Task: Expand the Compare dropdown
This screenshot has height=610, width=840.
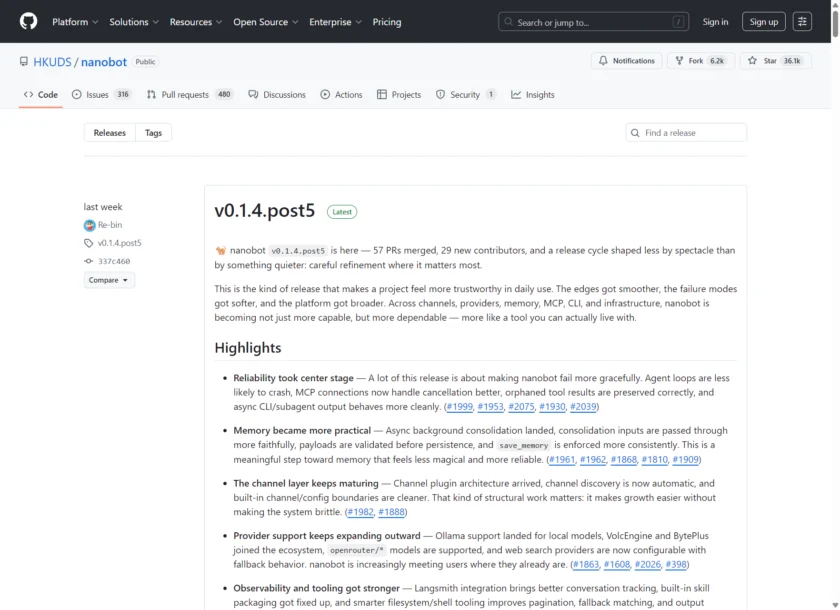Action: 109,280
